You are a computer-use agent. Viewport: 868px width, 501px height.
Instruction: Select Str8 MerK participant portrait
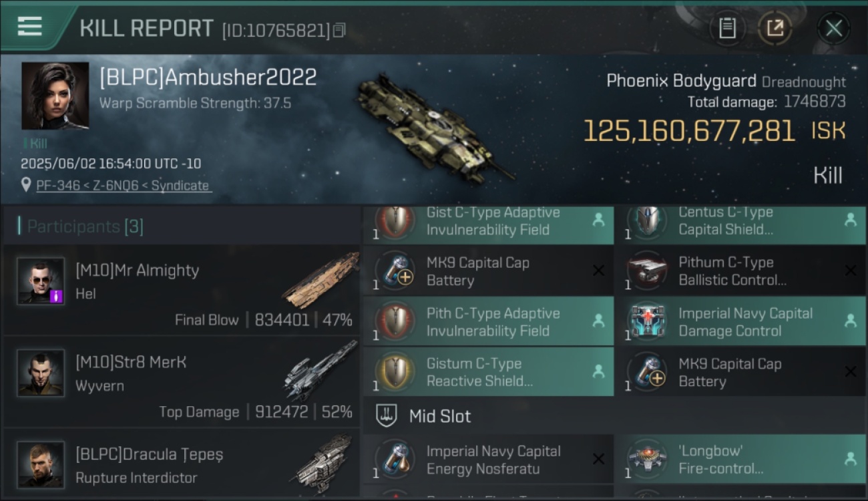(x=41, y=373)
